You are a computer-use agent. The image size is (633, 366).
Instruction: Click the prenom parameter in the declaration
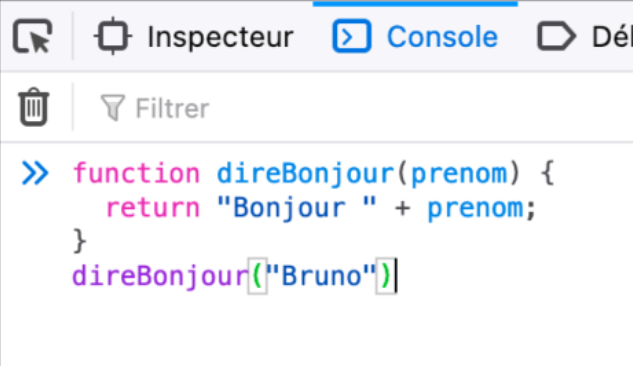coord(459,175)
